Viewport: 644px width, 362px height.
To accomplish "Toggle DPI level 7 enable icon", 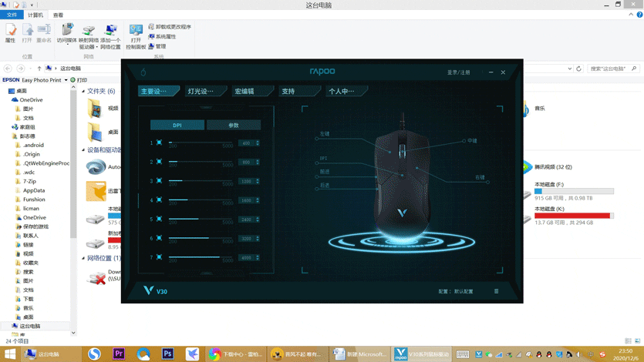I will click(160, 257).
